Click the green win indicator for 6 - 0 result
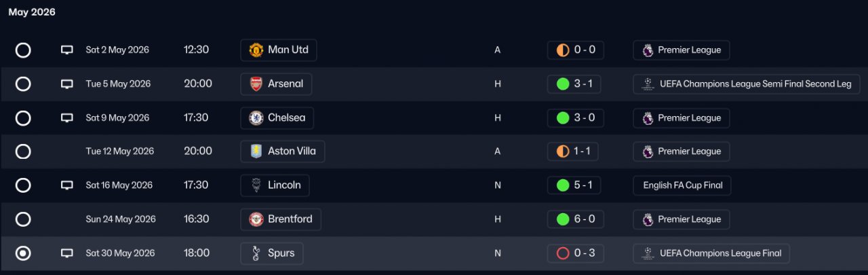The width and height of the screenshot is (868, 275). [562, 219]
